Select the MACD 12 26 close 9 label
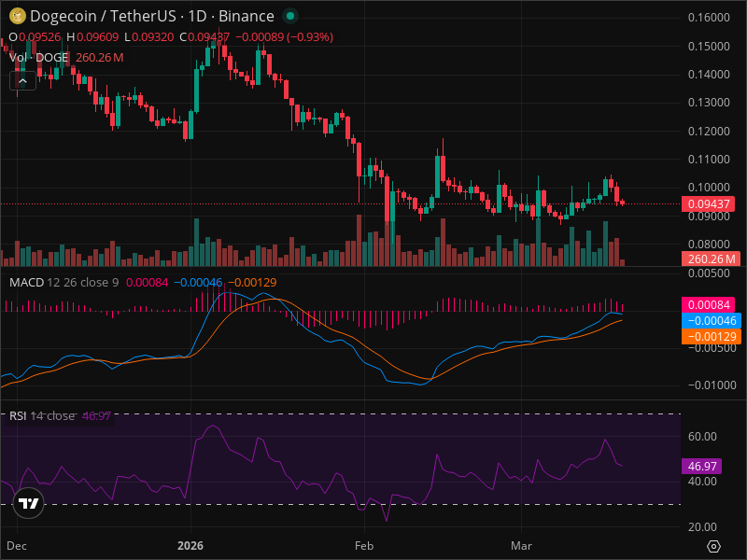Viewport: 747px width, 560px height. tap(63, 283)
